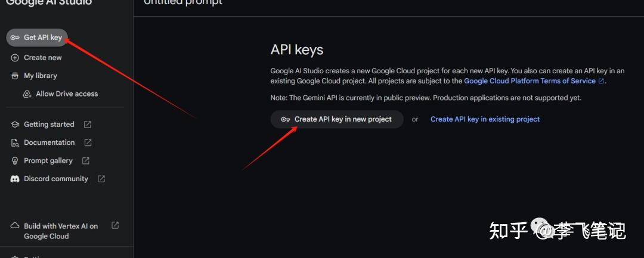Click external-link icon next to Discord community
Image resolution: width=644 pixels, height=258 pixels.
(x=101, y=179)
